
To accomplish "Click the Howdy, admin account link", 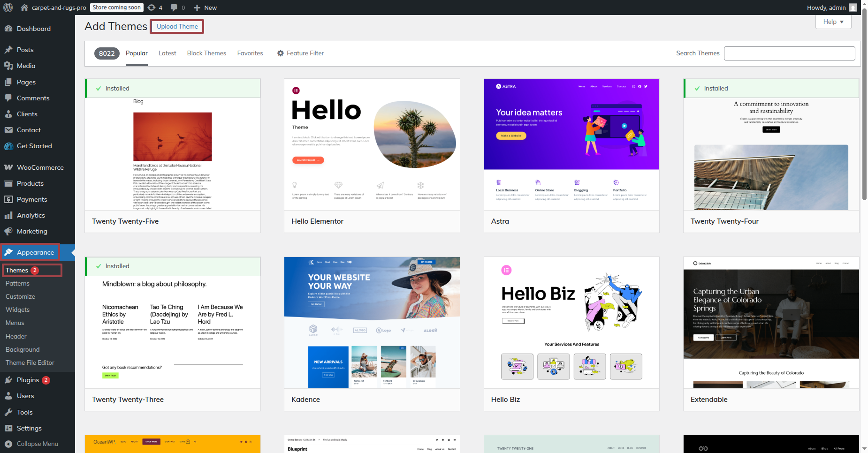I will pos(833,8).
